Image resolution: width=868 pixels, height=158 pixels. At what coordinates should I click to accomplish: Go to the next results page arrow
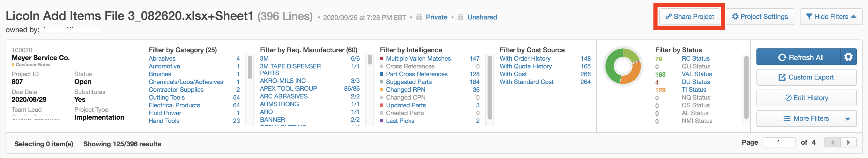click(848, 142)
